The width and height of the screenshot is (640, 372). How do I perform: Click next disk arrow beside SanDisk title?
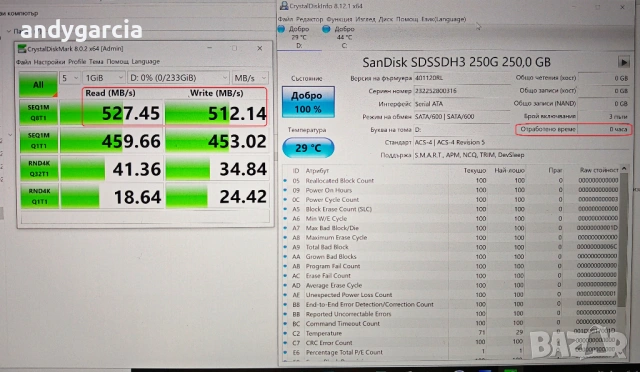pos(623,62)
